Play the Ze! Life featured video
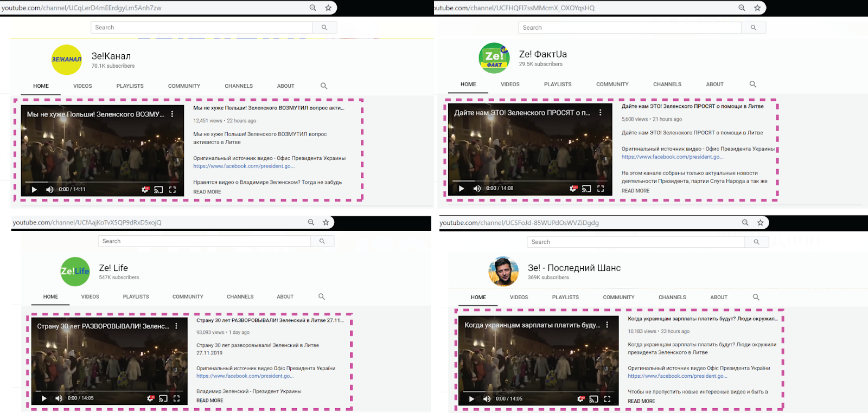Screen dimensions: 868x413 tap(44, 398)
